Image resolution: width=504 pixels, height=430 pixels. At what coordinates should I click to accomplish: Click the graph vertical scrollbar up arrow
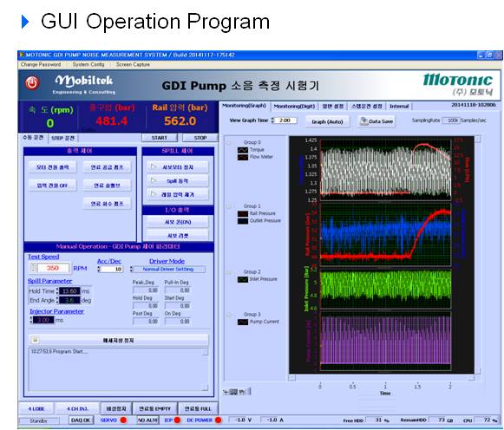coord(478,139)
